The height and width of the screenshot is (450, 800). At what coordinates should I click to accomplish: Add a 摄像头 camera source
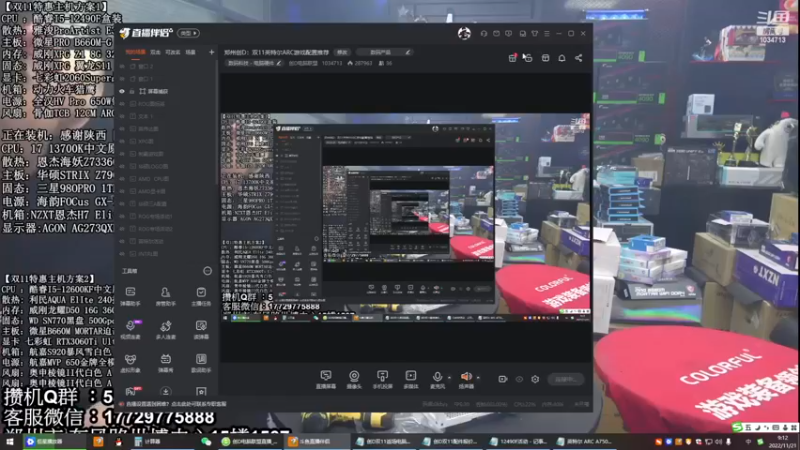click(x=354, y=380)
